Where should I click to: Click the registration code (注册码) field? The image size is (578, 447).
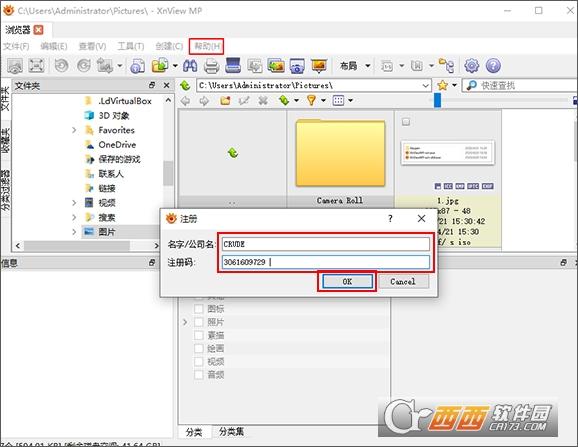pos(326,262)
